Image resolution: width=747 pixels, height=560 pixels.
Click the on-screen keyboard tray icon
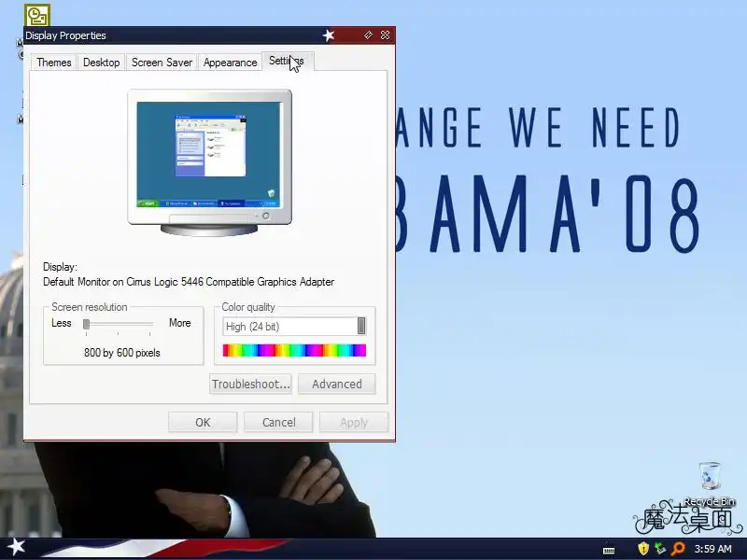pos(609,550)
